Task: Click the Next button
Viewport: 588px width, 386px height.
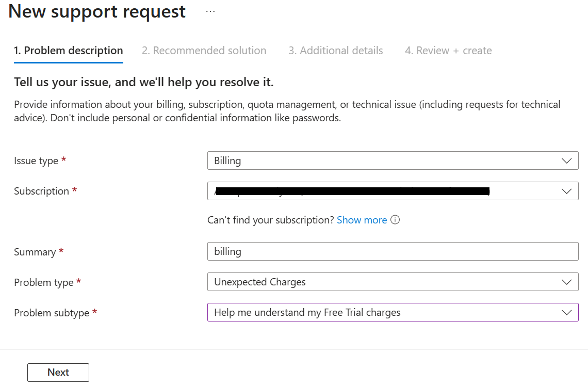Action: click(58, 373)
